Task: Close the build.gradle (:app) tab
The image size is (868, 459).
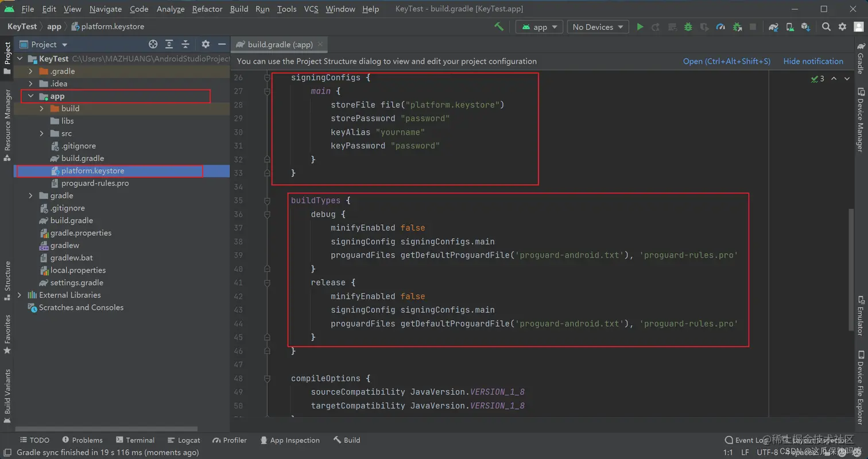Action: coord(320,44)
